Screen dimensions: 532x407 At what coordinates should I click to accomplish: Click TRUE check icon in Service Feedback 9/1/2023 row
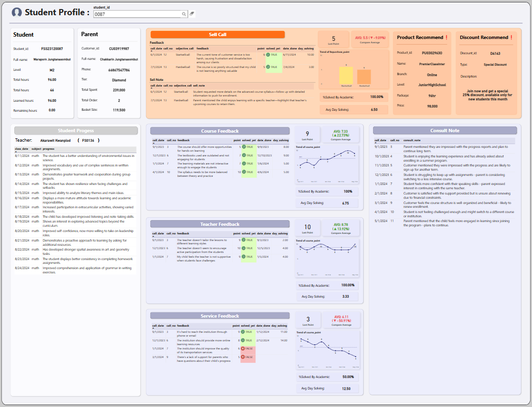[x=243, y=332]
